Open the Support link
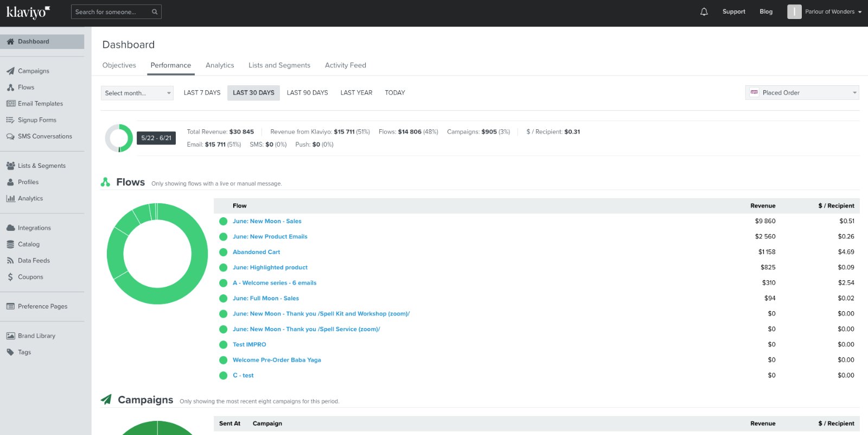The width and height of the screenshot is (868, 435). click(734, 12)
